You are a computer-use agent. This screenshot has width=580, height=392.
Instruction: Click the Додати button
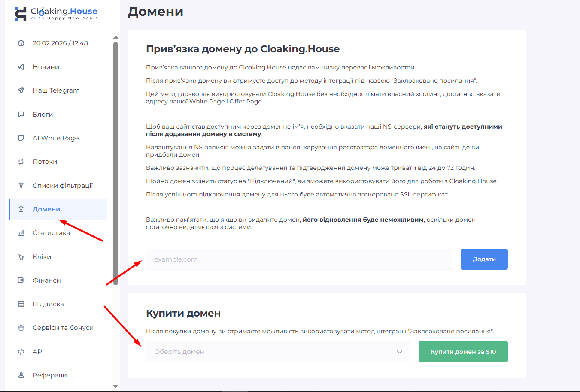(484, 259)
